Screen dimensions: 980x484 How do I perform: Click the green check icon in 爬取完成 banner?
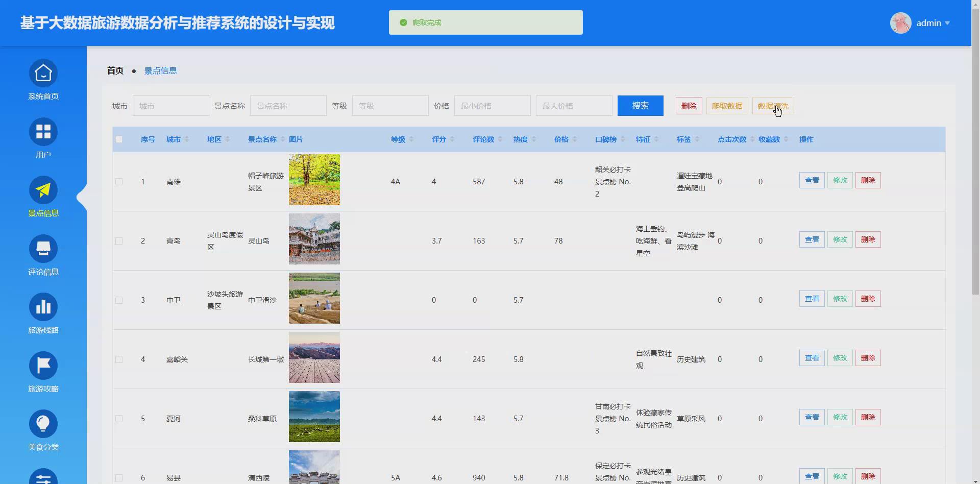coord(405,22)
